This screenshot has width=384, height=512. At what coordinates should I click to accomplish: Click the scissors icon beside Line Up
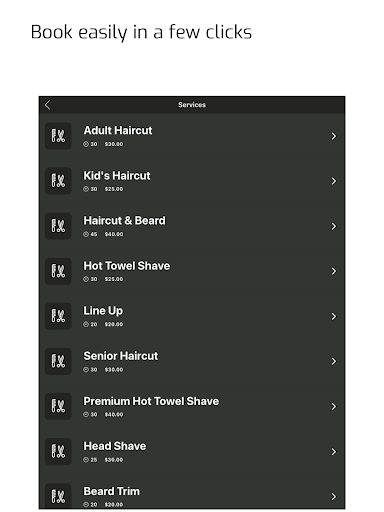pos(58,316)
